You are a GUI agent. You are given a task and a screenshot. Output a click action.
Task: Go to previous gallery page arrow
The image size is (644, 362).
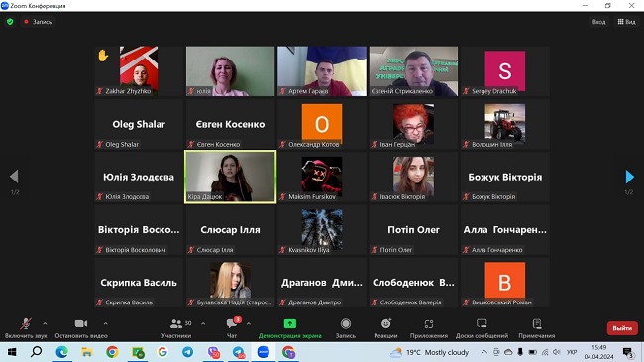tap(15, 177)
